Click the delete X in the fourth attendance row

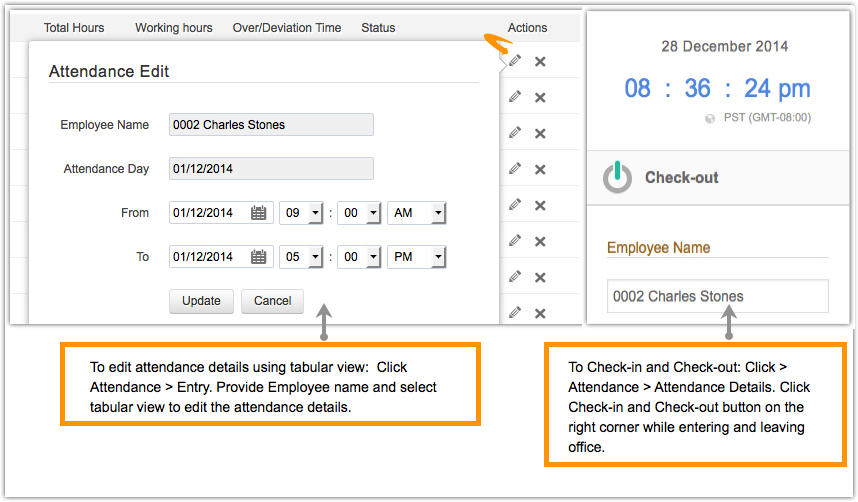point(540,170)
